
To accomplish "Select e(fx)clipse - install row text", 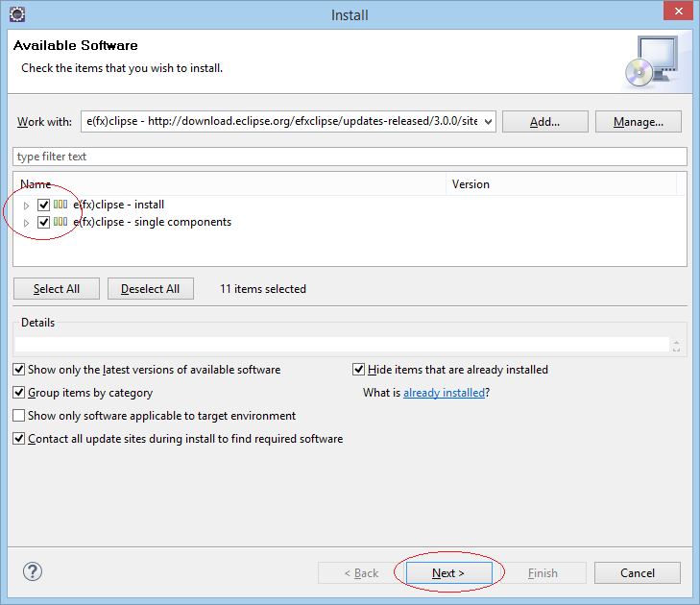I will coord(119,205).
